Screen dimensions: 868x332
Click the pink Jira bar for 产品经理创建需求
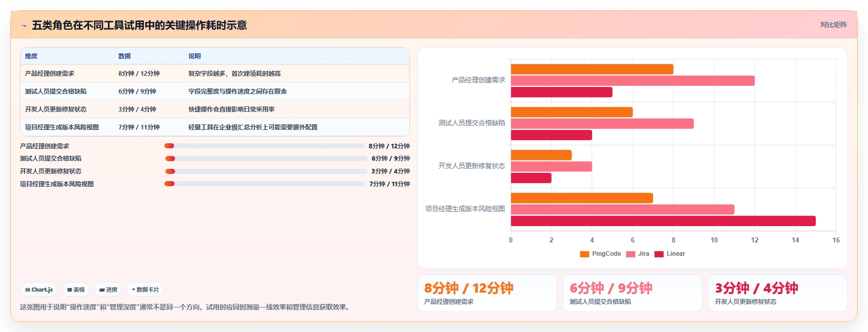tap(633, 81)
